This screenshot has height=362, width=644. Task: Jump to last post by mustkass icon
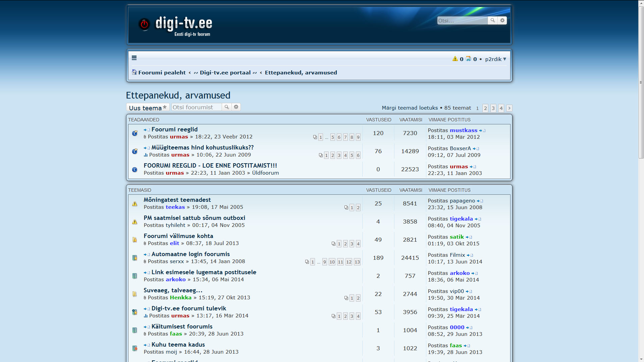pos(482,130)
